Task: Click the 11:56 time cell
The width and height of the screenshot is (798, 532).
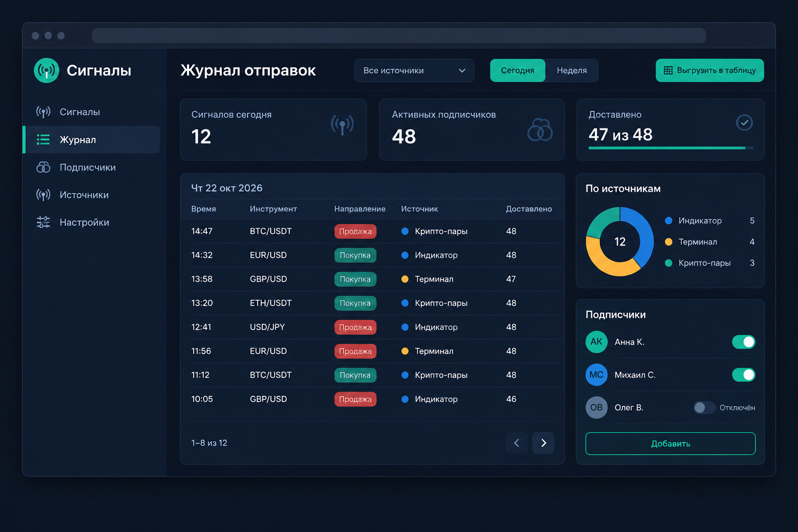Action: click(201, 351)
